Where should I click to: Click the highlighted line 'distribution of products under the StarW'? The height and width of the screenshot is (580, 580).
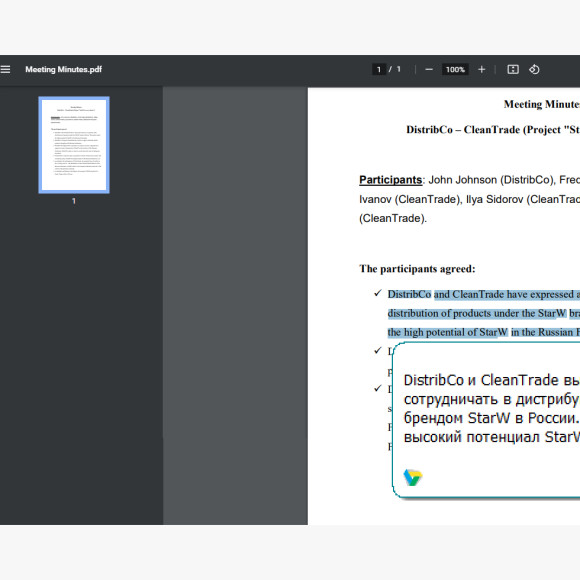[477, 313]
